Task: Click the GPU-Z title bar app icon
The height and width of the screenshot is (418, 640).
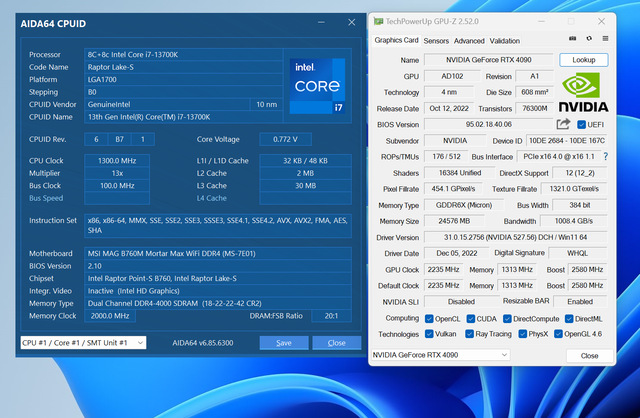Action: [377, 20]
